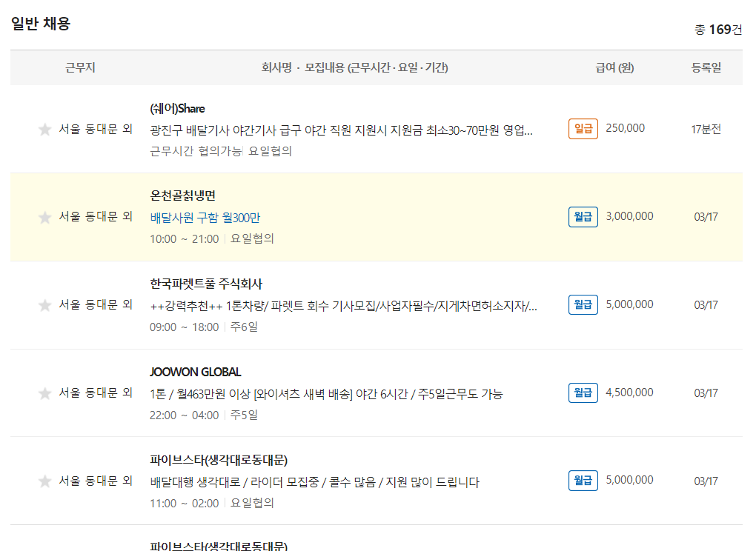Click the 근무지 column header
The width and height of the screenshot is (756, 551).
click(x=81, y=67)
